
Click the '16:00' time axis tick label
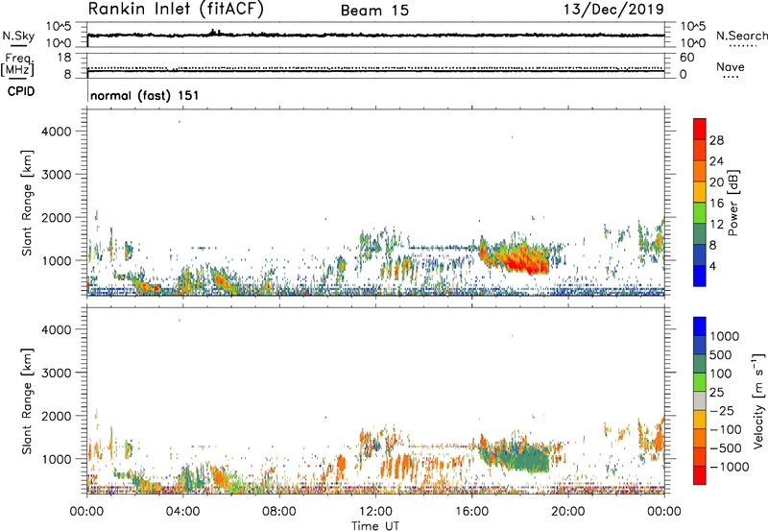471,512
